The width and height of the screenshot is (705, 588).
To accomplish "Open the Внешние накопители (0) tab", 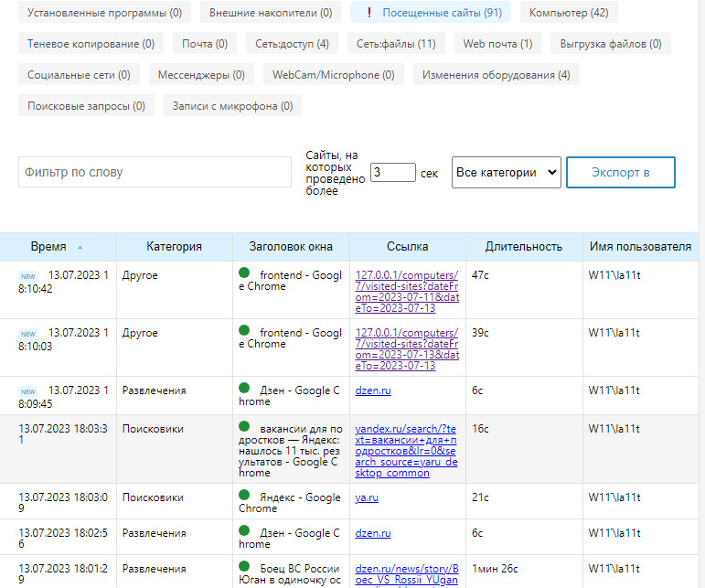I will pyautogui.click(x=271, y=13).
